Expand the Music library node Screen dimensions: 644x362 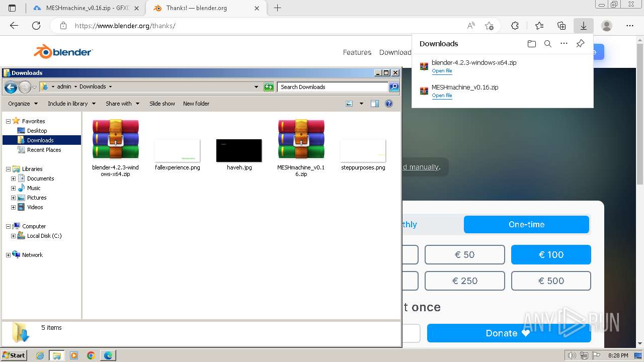coord(14,188)
